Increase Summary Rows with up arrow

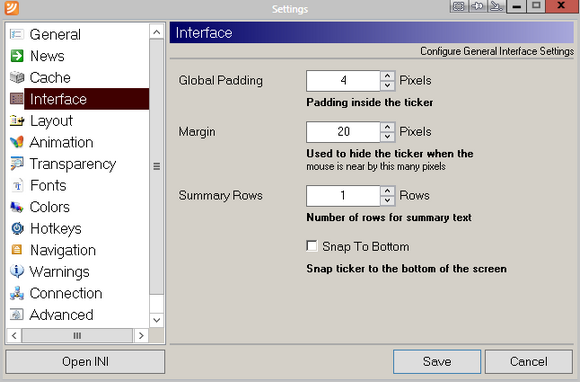point(387,191)
